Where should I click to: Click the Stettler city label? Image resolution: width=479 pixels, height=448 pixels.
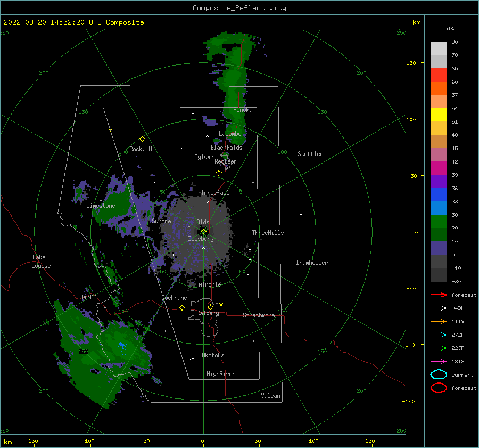[x=310, y=154]
